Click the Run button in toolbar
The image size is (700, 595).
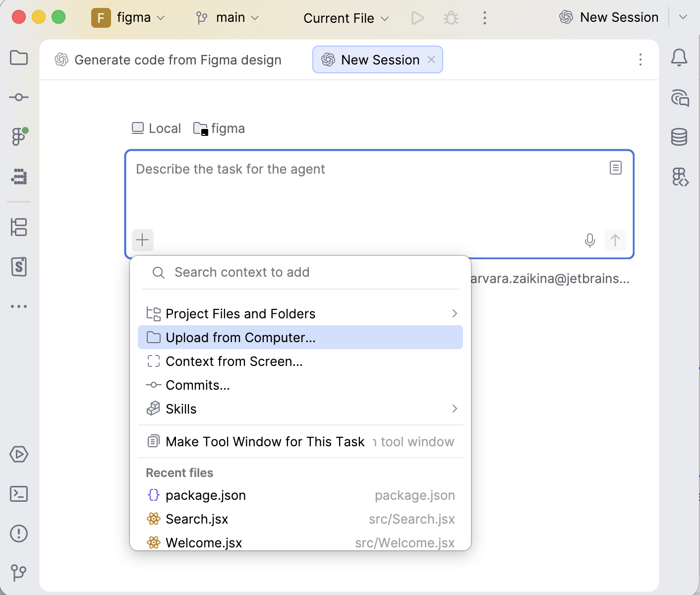[417, 18]
